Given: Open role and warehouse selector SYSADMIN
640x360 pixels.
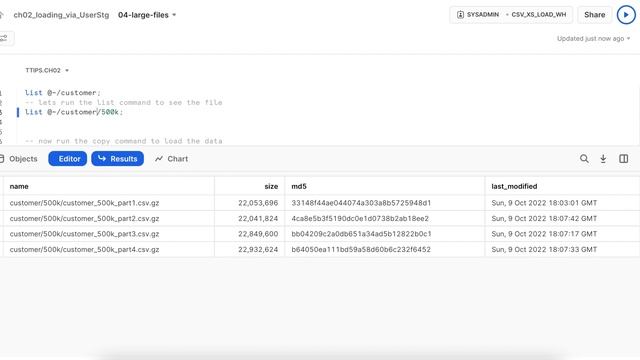Looking at the screenshot, I should click(511, 15).
